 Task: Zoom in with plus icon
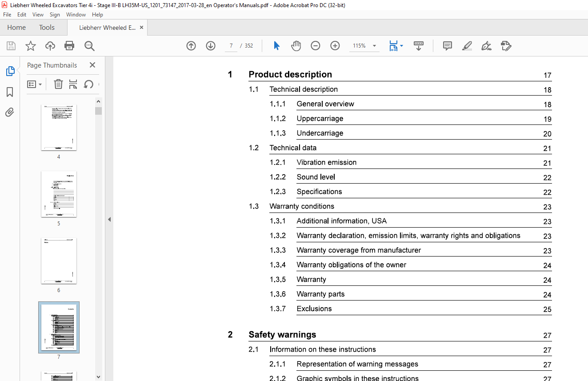coord(335,46)
